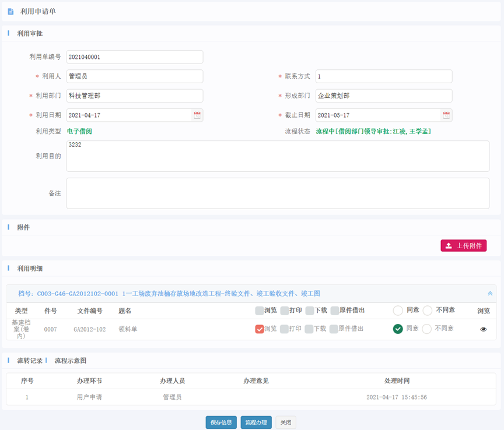504x430 pixels.
Task: Click the eye icon to preview 领料单
Action: tap(483, 329)
